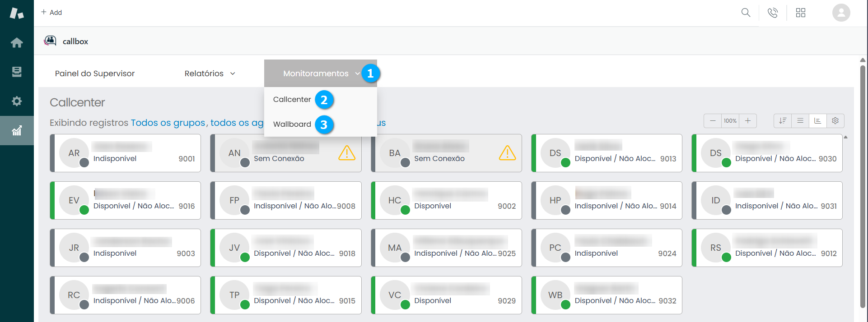Open the analytics chart sidebar icon
Viewport: 868px width, 322px height.
[17, 131]
